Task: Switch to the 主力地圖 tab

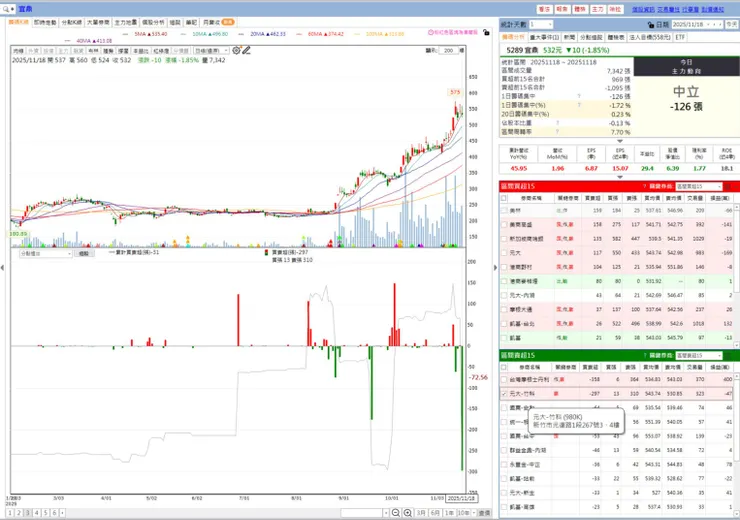Action: (126, 22)
